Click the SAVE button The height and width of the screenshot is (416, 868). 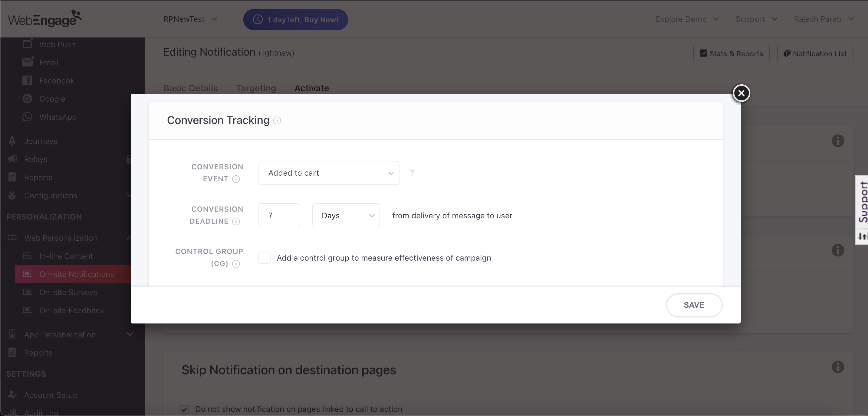click(x=694, y=305)
